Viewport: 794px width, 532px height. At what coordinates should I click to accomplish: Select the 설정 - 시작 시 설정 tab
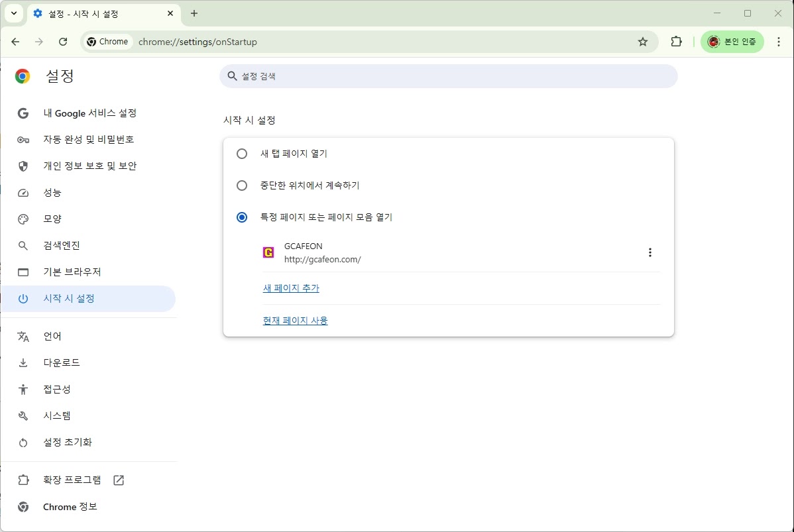tap(104, 14)
